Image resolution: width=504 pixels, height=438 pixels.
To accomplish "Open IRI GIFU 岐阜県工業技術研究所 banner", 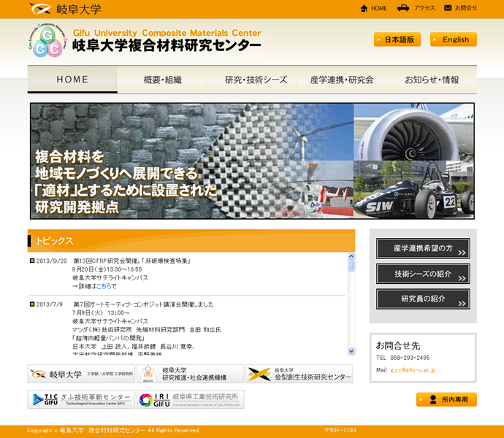I will (x=191, y=399).
